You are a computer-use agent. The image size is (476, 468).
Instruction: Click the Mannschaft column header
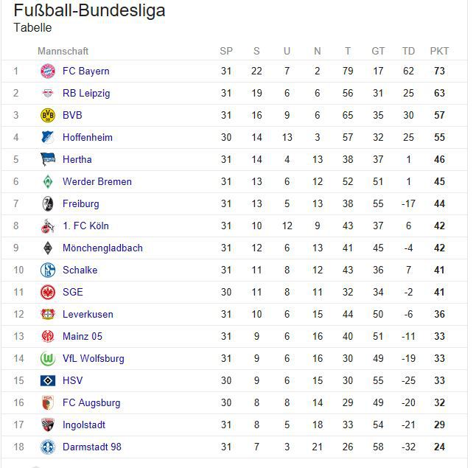(x=63, y=51)
